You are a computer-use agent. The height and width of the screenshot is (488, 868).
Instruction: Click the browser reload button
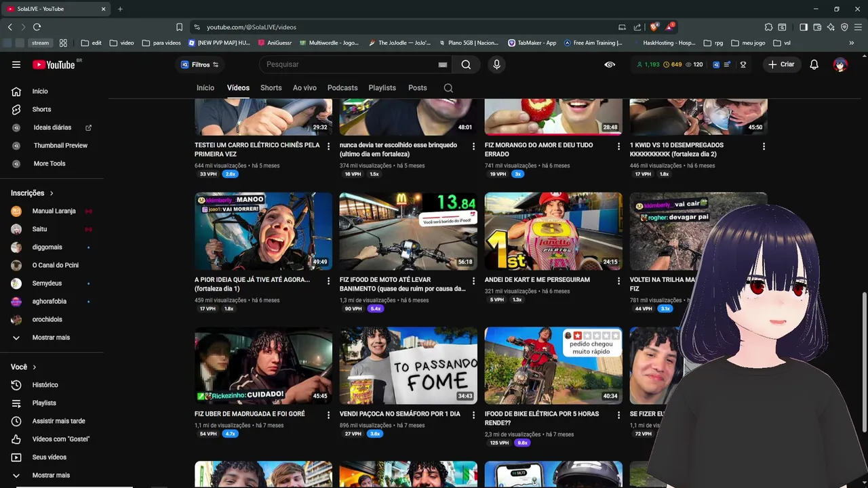pyautogui.click(x=37, y=27)
